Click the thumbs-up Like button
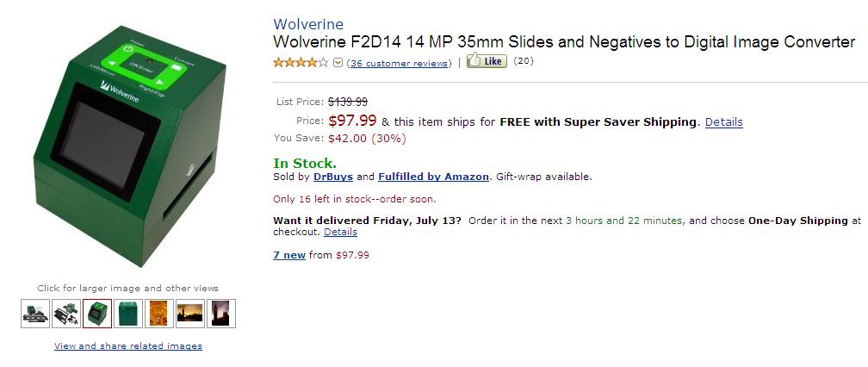The image size is (868, 367). (x=487, y=60)
